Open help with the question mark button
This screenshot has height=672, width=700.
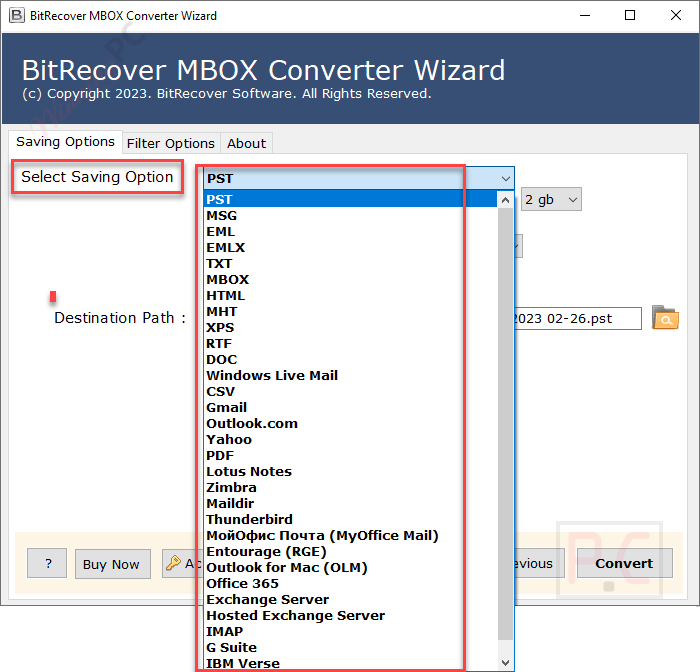pos(47,563)
